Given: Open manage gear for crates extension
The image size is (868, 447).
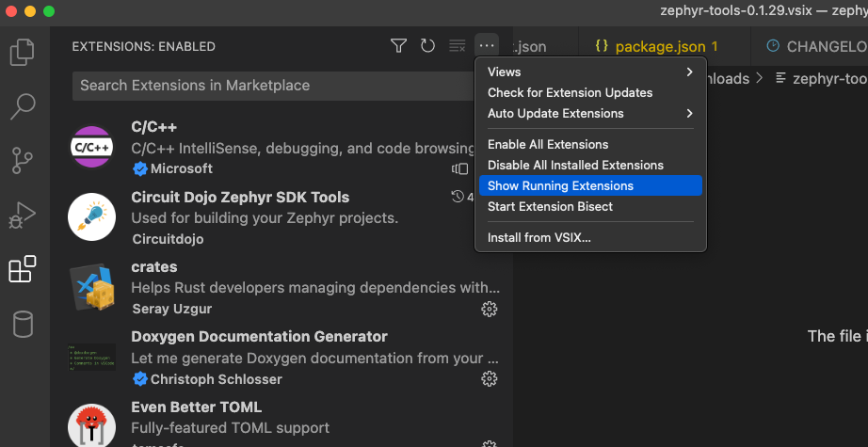Looking at the screenshot, I should [x=489, y=309].
